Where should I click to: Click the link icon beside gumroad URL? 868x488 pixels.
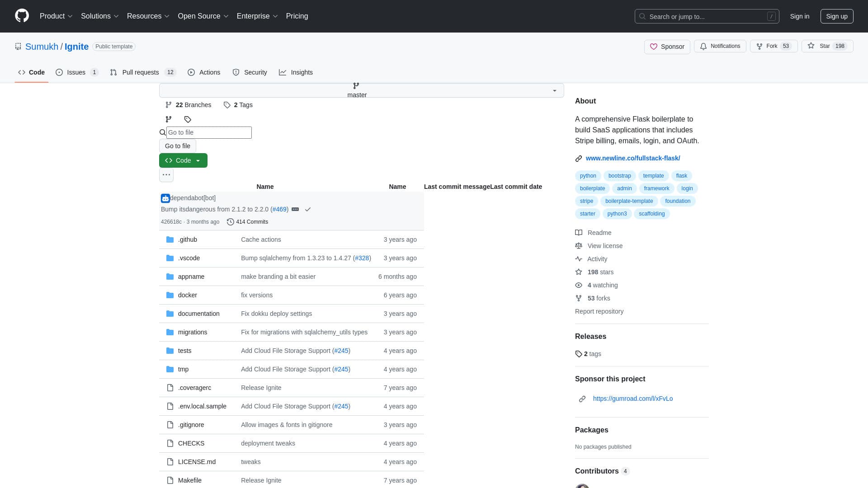(x=582, y=399)
